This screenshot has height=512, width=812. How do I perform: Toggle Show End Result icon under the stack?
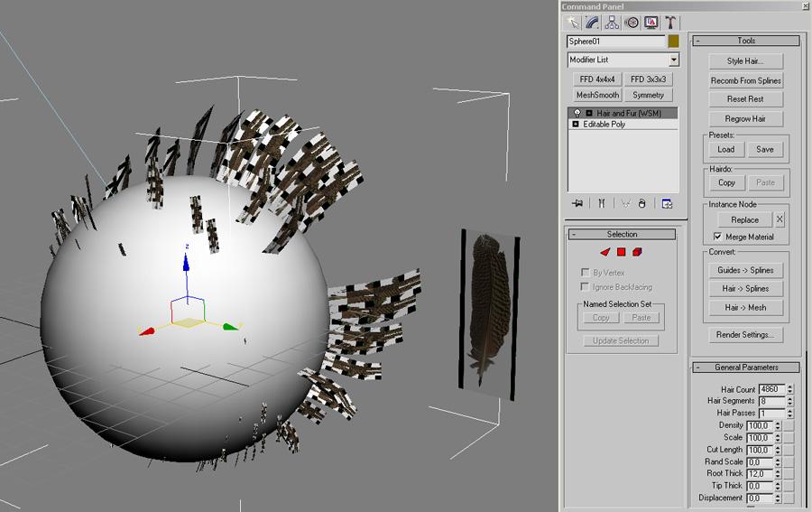(x=601, y=204)
